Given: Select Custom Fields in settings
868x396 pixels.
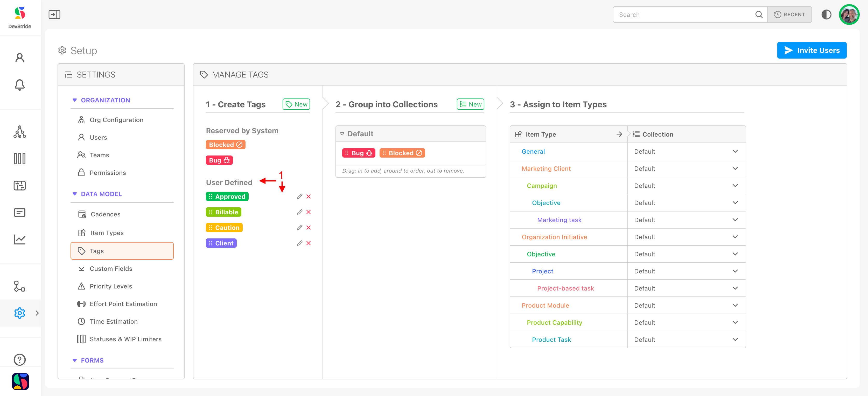Looking at the screenshot, I should (x=110, y=268).
